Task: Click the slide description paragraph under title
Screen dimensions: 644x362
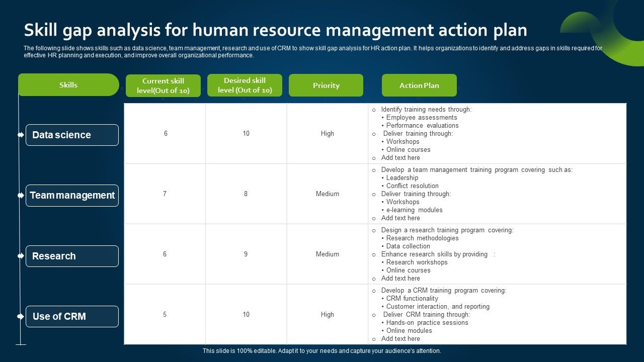Action: (313, 52)
